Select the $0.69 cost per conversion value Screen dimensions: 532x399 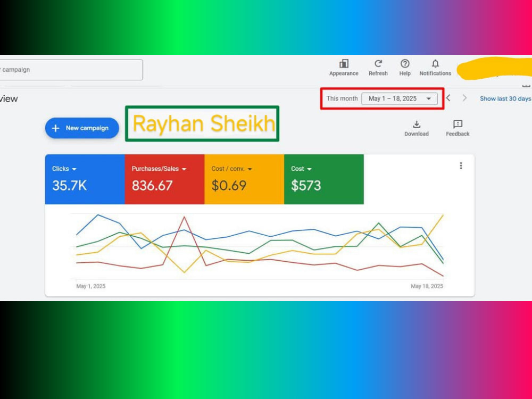pos(229,186)
